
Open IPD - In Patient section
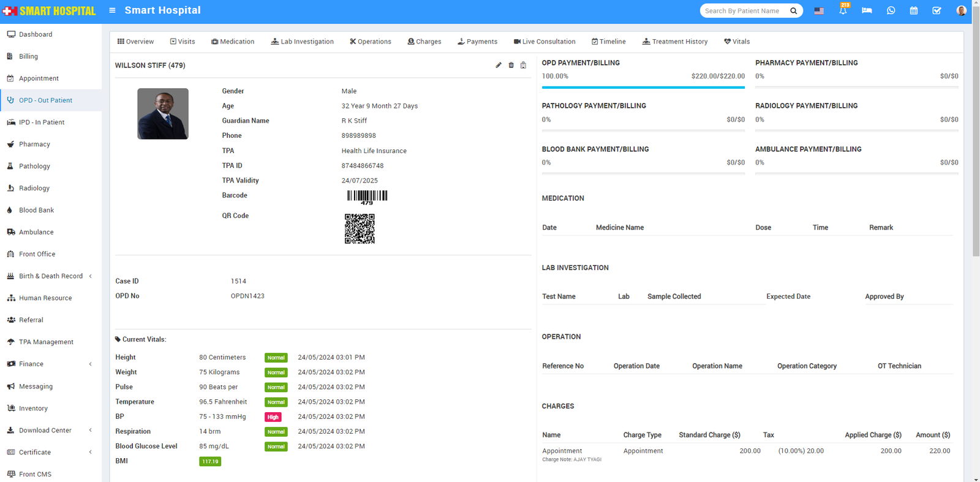[41, 122]
